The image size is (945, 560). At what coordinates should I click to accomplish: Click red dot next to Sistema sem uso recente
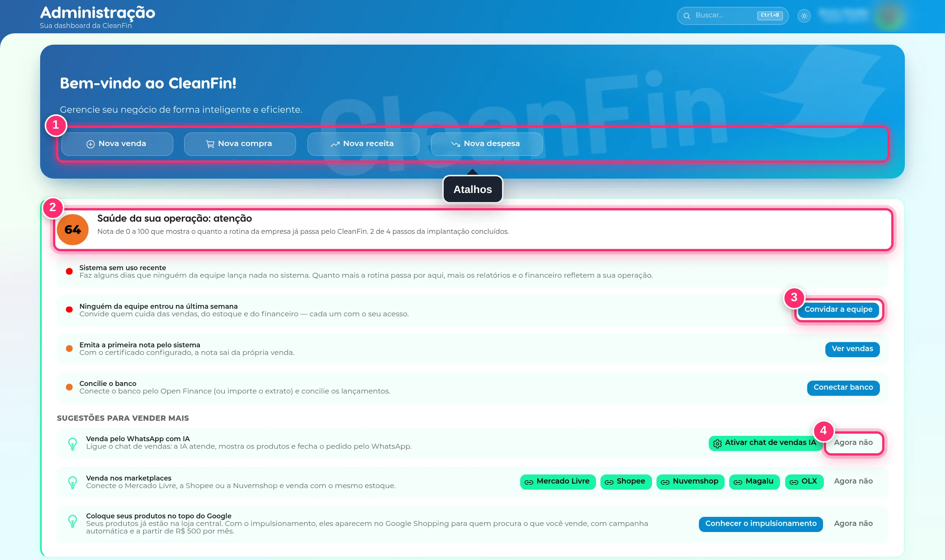pyautogui.click(x=69, y=271)
